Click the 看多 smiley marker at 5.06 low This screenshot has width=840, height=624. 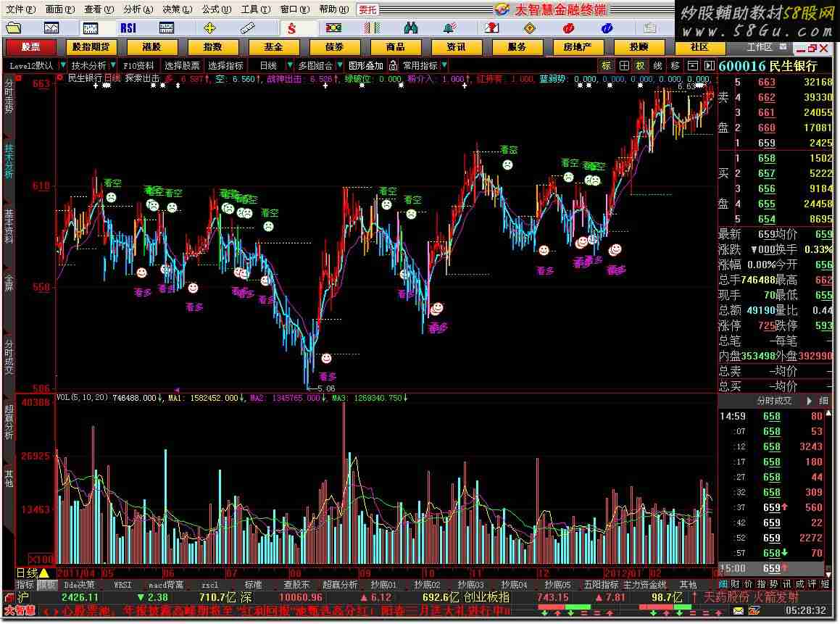pyautogui.click(x=326, y=358)
